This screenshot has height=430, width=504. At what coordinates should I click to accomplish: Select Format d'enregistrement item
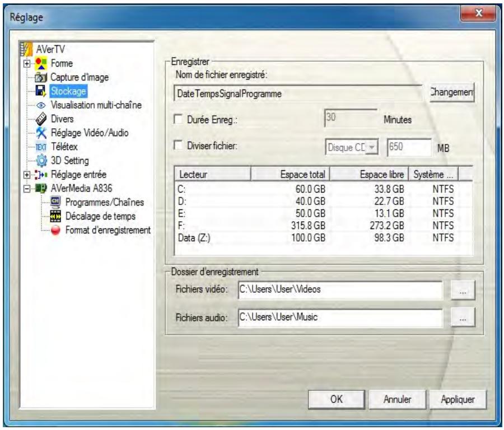(108, 230)
